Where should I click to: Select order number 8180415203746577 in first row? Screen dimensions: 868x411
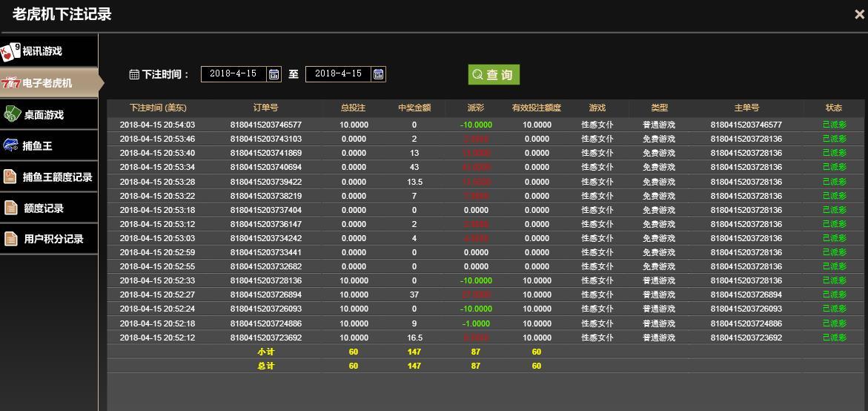(265, 125)
